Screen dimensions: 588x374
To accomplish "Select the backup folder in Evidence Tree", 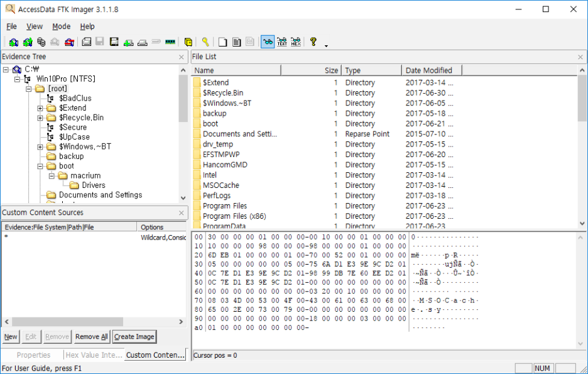I will pos(71,156).
